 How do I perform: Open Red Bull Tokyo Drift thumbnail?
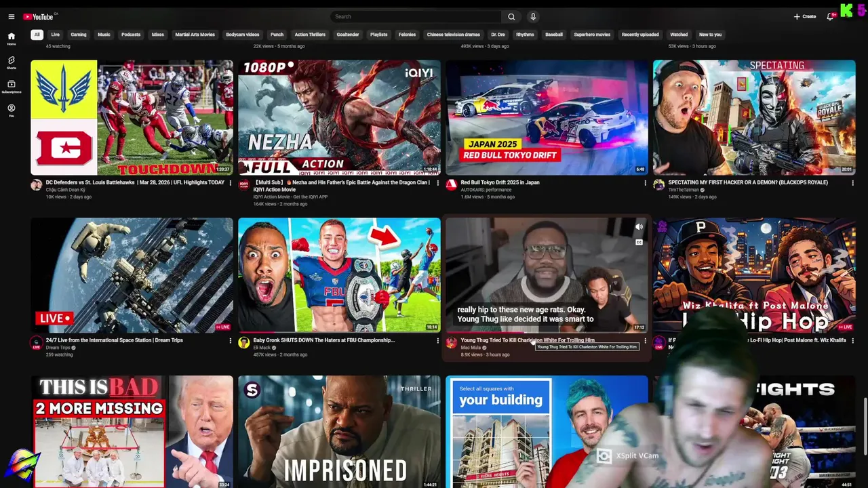[x=547, y=117]
